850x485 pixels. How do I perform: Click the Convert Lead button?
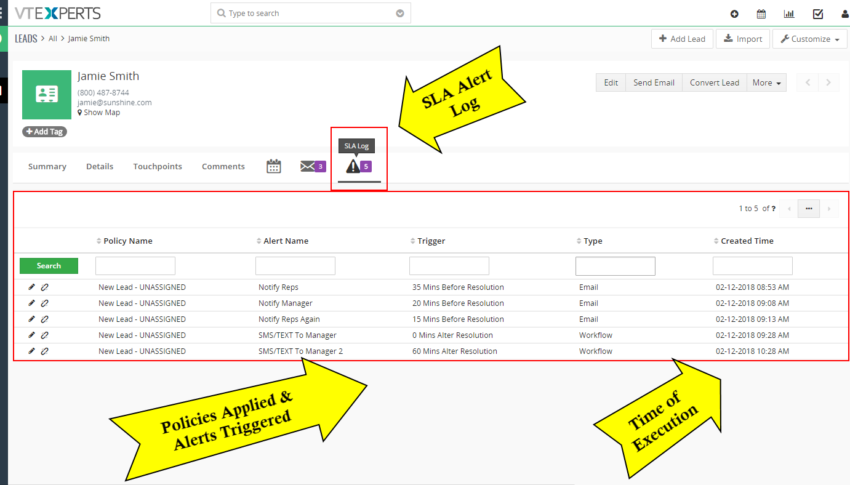[x=714, y=83]
